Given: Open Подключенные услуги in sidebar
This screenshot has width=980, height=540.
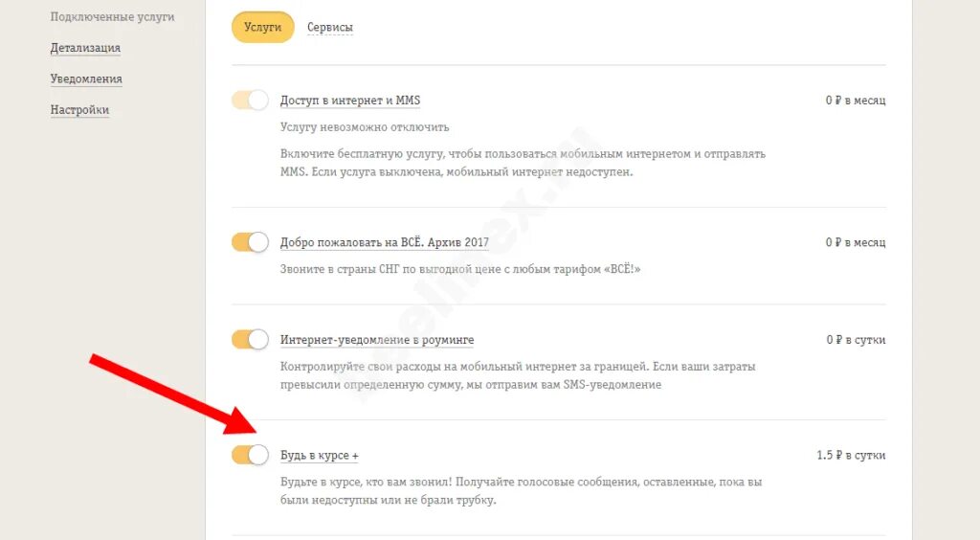Looking at the screenshot, I should tap(112, 17).
